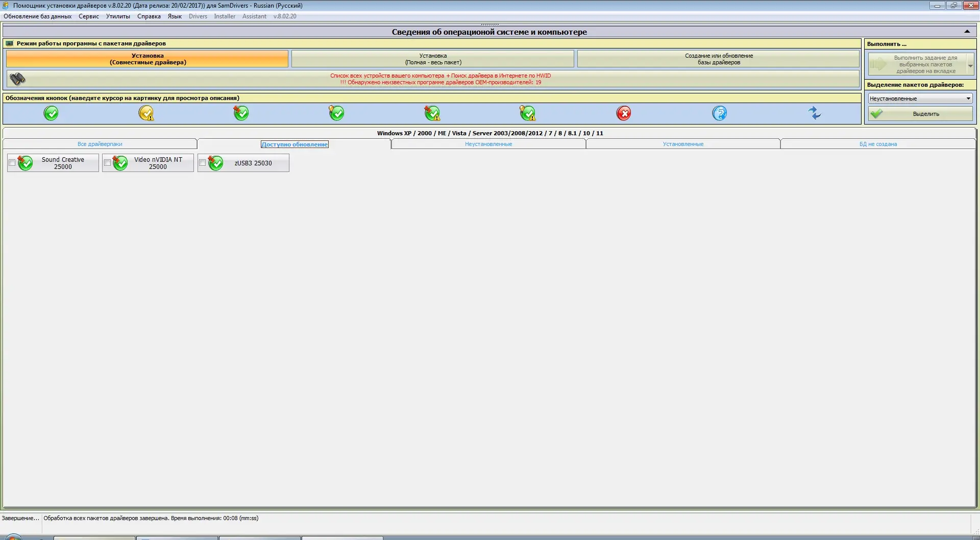Open the Установленные tab
The width and height of the screenshot is (980, 540).
[x=683, y=144]
